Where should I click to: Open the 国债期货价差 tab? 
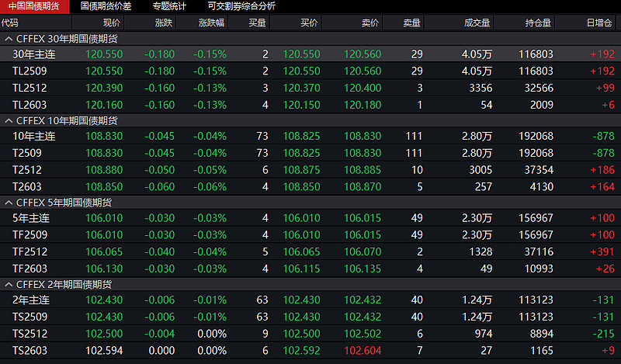click(x=106, y=6)
